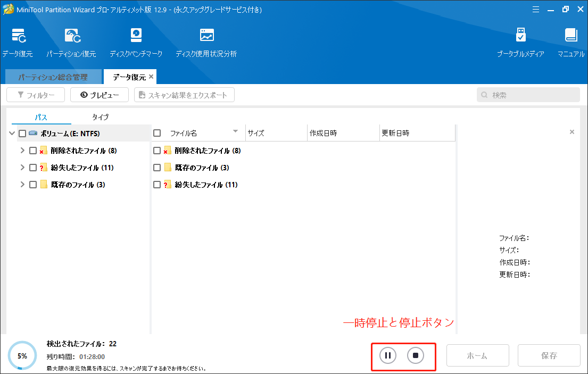Check 紛失したファイル (11) box in tree
Screen dimensions: 588x374
click(x=33, y=168)
